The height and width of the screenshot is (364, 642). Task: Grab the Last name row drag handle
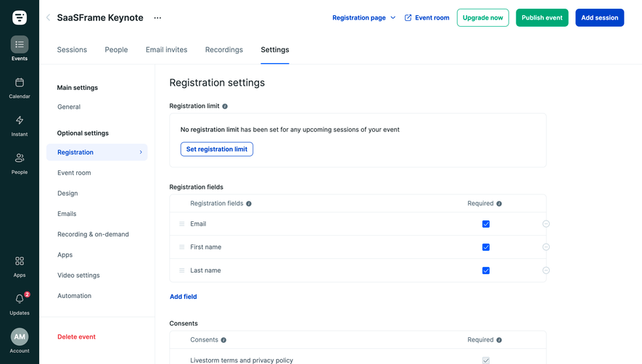pyautogui.click(x=182, y=270)
